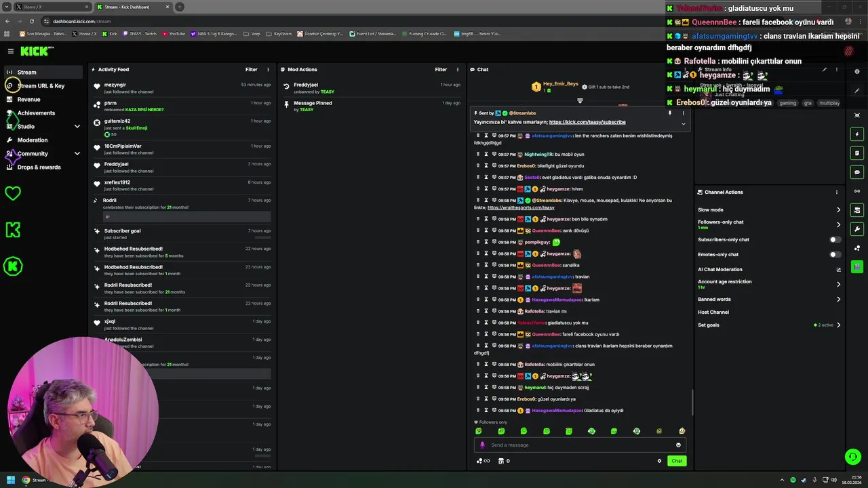Click the green highlighted clip icon in right sidebar
The height and width of the screenshot is (488, 868).
pyautogui.click(x=857, y=267)
